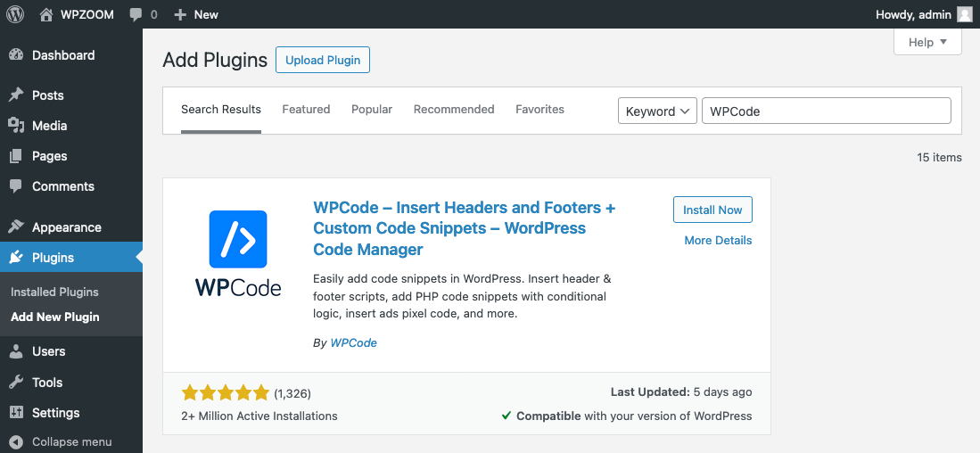980x453 pixels.
Task: Switch to the Featured tab
Action: point(306,110)
